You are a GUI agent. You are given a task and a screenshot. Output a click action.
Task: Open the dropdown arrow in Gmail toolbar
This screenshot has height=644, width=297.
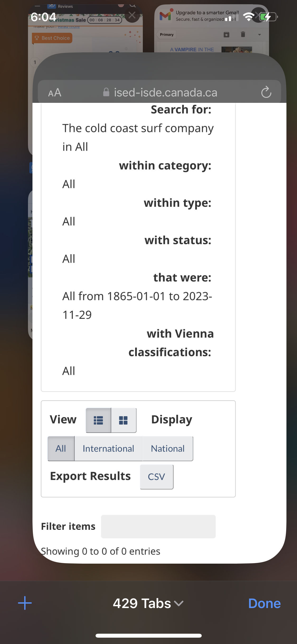259,35
